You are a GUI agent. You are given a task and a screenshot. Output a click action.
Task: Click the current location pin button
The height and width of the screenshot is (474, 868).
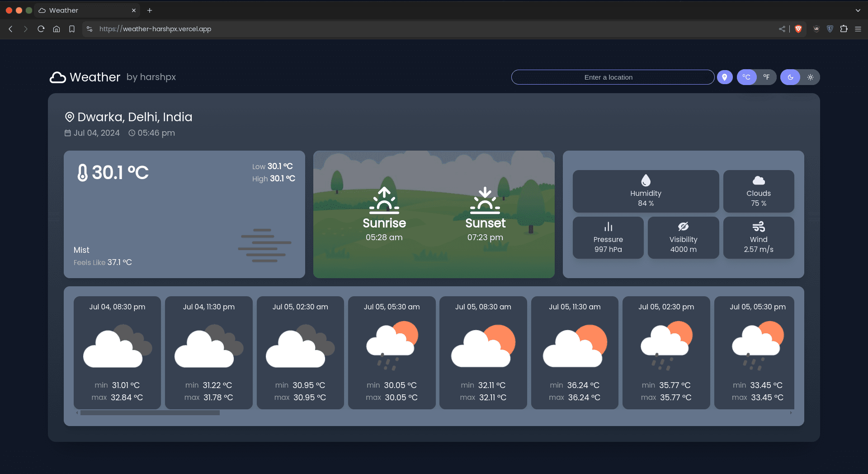click(x=724, y=77)
